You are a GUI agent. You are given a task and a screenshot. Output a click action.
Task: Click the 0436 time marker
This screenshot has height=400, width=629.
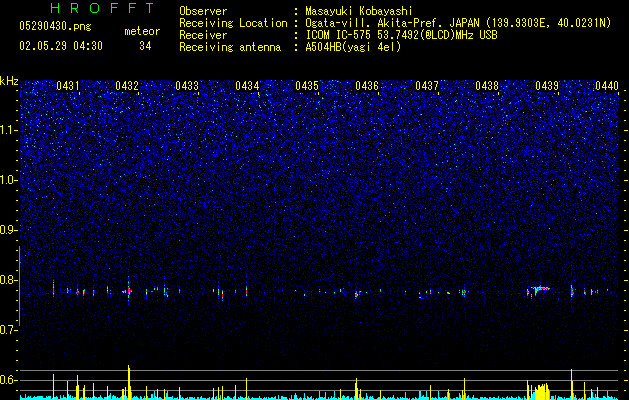tap(367, 85)
